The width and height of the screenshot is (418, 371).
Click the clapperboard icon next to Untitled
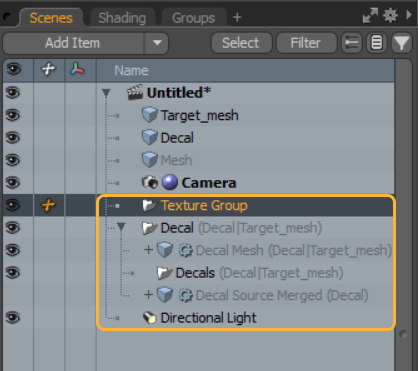[x=135, y=93]
